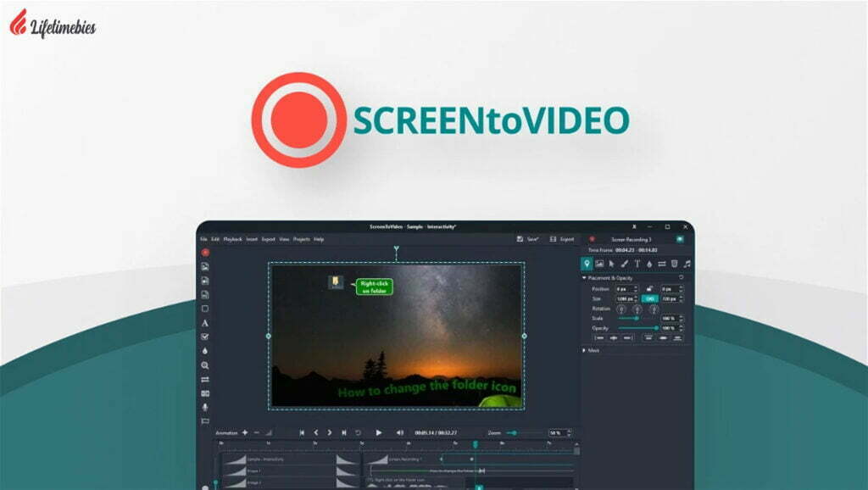
Task: Toggle the ON size lock between width fields
Action: click(648, 298)
